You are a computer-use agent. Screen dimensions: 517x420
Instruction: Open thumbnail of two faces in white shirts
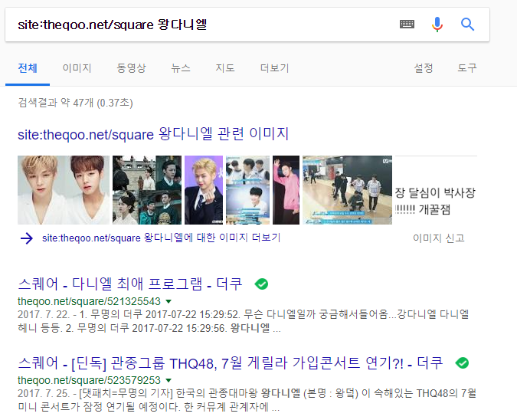point(64,190)
